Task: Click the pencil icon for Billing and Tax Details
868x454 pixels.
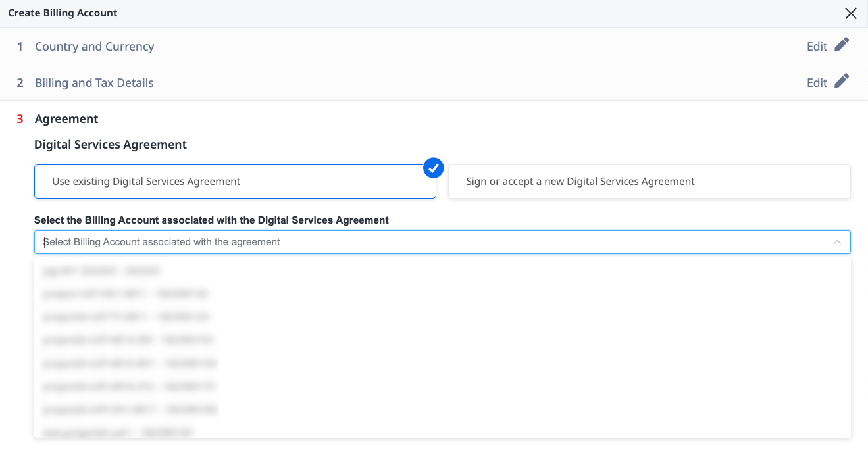Action: [842, 82]
